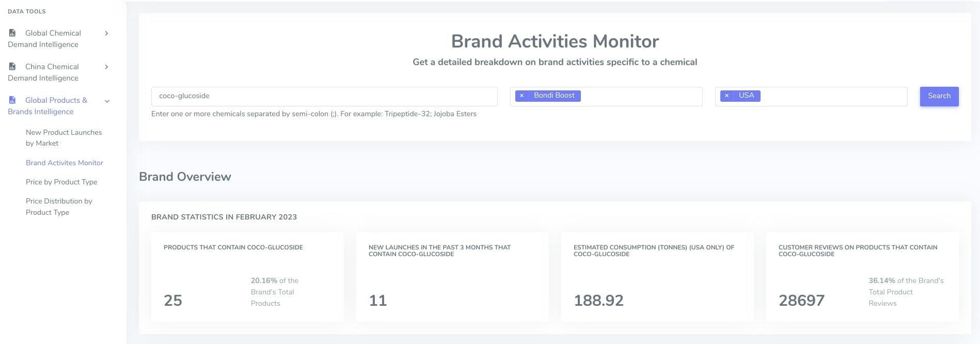Open Global Products & Brands Intelligence menu
Viewport: 980px width, 344px height.
(x=58, y=106)
